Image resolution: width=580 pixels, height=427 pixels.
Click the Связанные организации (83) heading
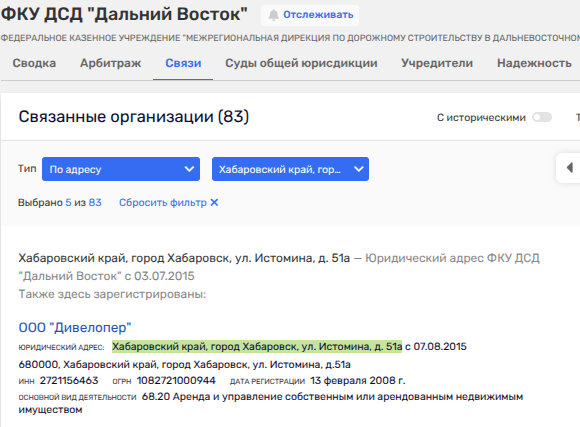[x=134, y=117]
